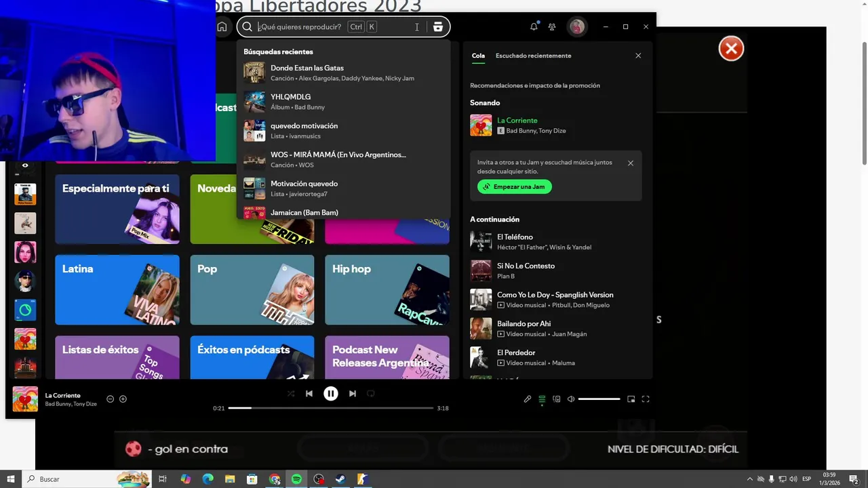Toggle repeat mode

coord(371,393)
